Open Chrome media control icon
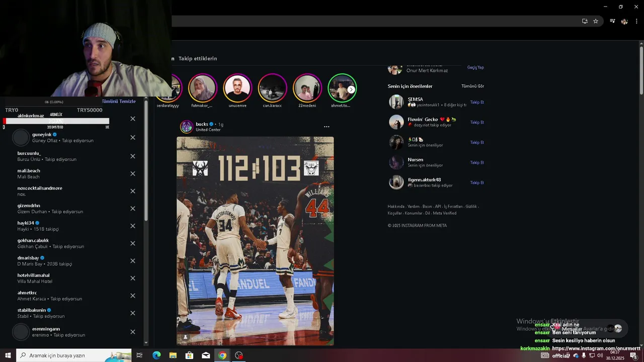 tap(612, 21)
